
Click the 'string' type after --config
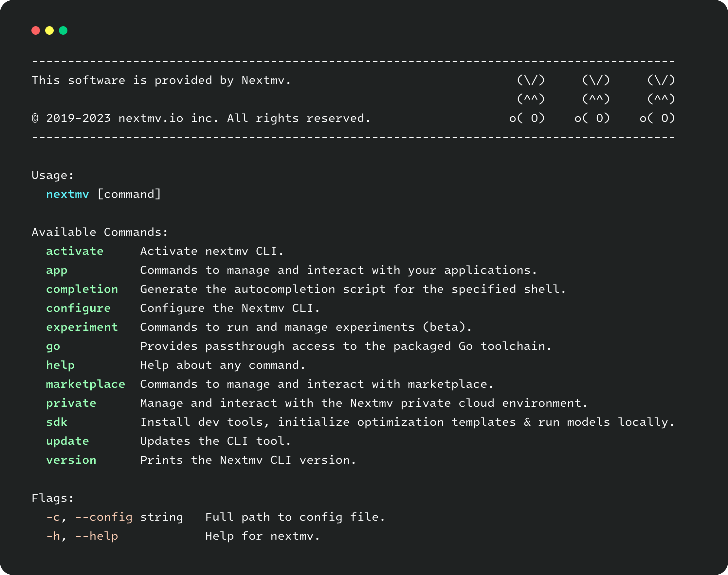(162, 517)
